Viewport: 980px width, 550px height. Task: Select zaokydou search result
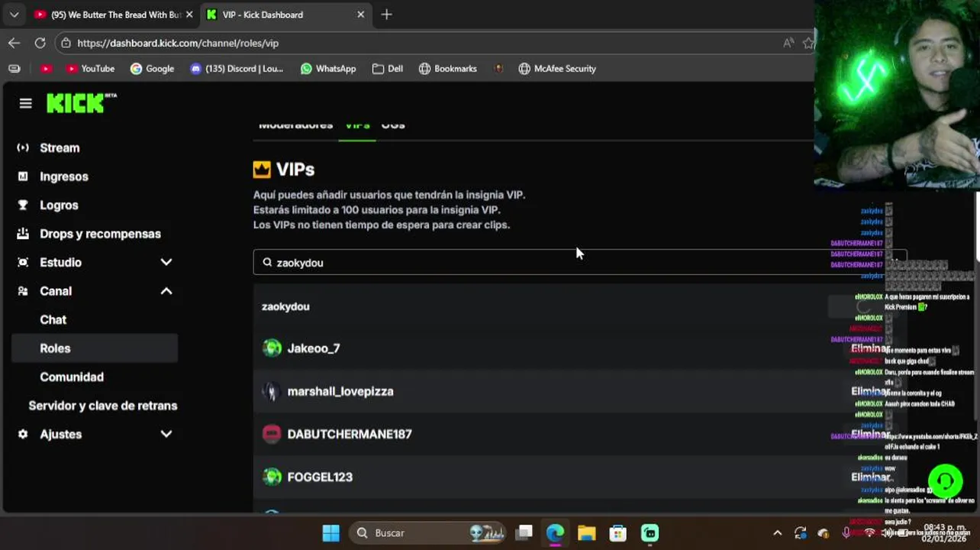click(x=285, y=306)
